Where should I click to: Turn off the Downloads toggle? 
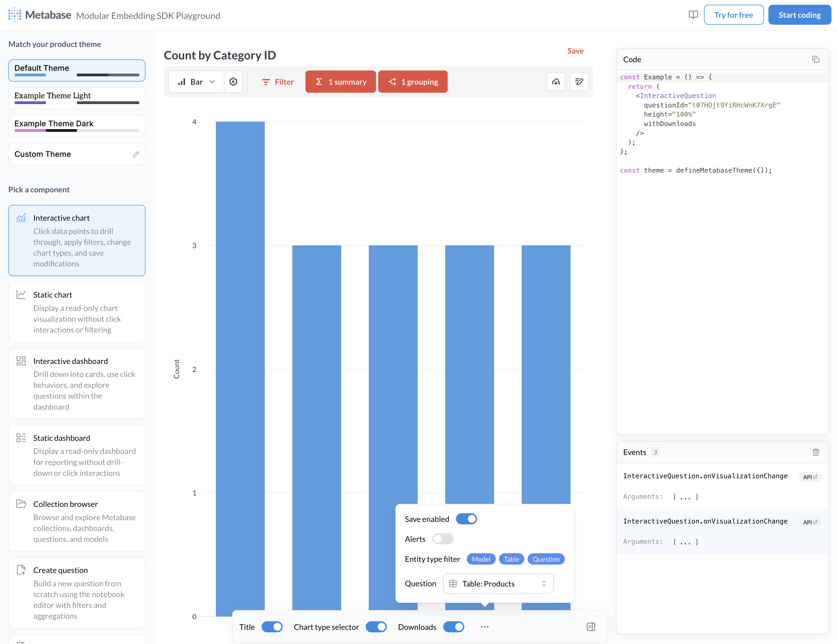(454, 627)
